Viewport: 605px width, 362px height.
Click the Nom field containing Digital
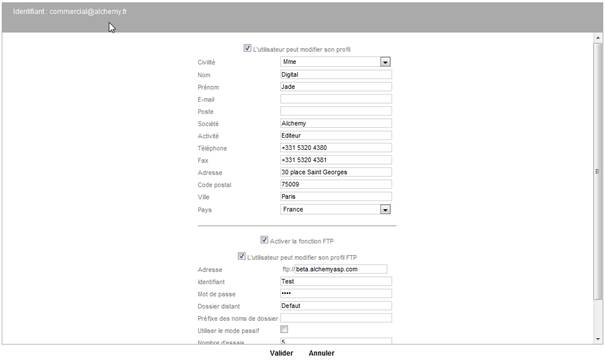click(336, 74)
